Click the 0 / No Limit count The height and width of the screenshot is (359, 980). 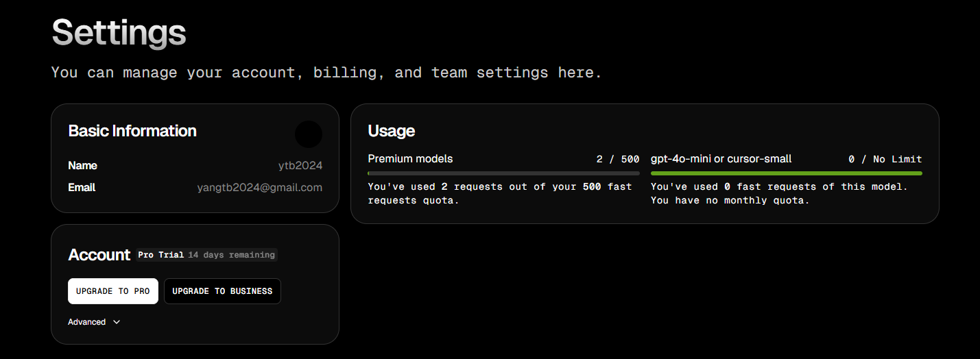885,159
